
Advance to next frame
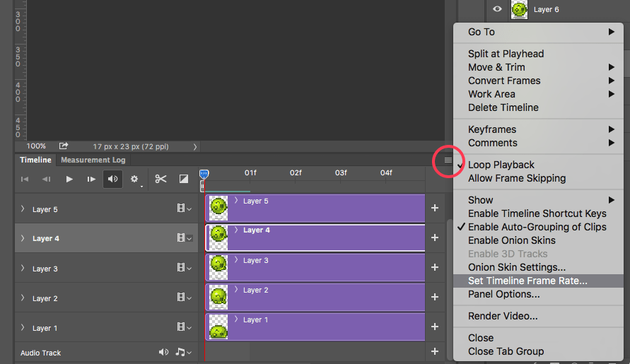click(x=91, y=180)
